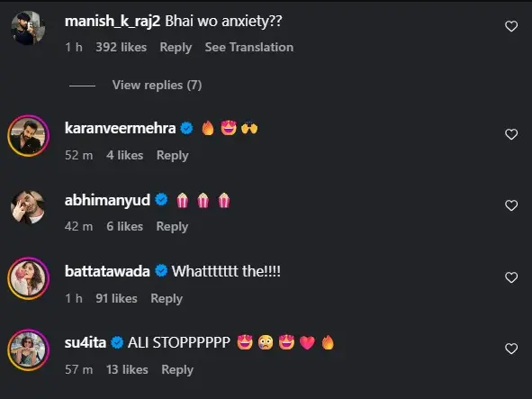532x399 pixels.
Task: Heart battatawada's 'Whatttttt the' comment
Action: pos(511,277)
